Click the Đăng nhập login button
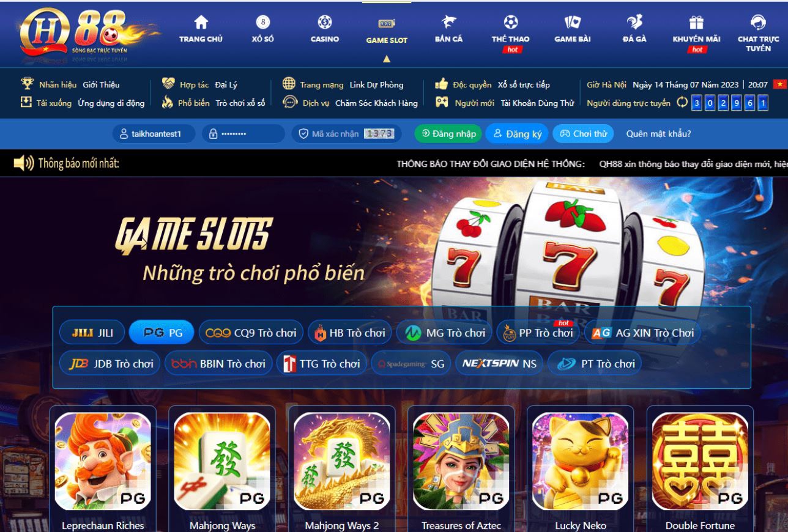This screenshot has width=788, height=532. (x=449, y=134)
